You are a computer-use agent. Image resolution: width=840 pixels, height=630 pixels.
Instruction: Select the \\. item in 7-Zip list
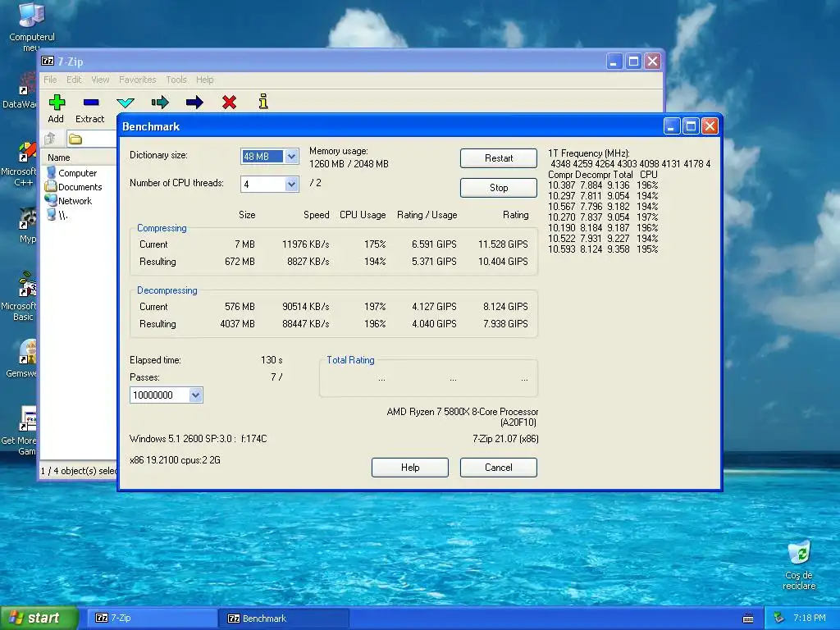tap(57, 215)
